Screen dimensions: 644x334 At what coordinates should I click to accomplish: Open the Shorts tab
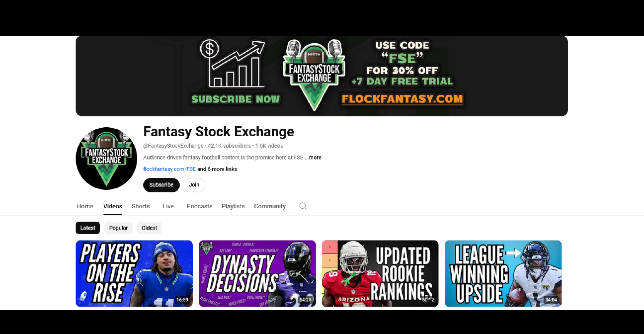(141, 206)
